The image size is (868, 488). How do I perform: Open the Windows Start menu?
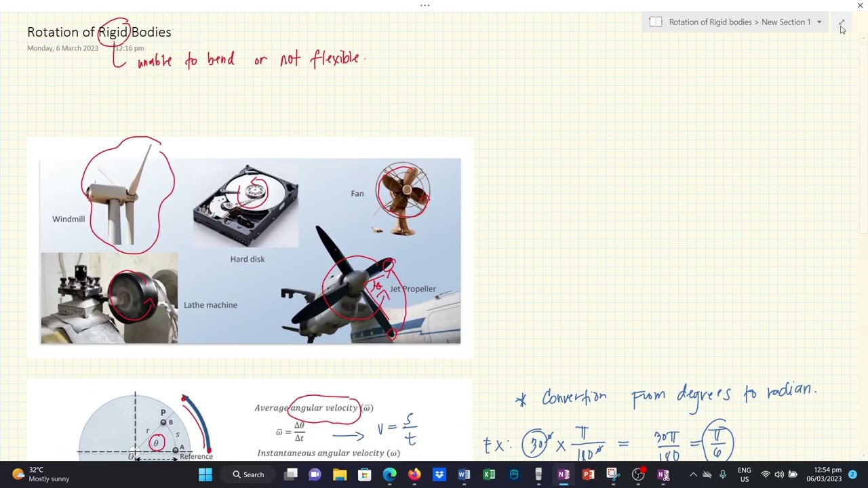[x=205, y=474]
